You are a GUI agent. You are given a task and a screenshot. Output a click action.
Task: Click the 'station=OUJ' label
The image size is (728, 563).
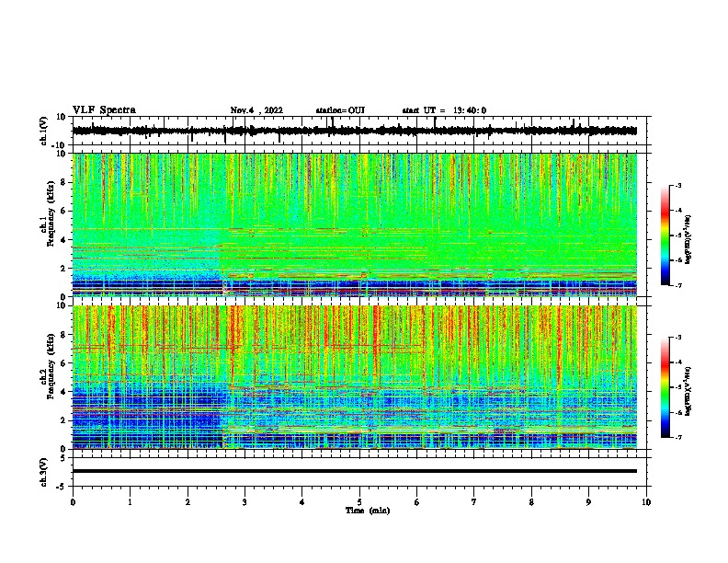[x=340, y=110]
